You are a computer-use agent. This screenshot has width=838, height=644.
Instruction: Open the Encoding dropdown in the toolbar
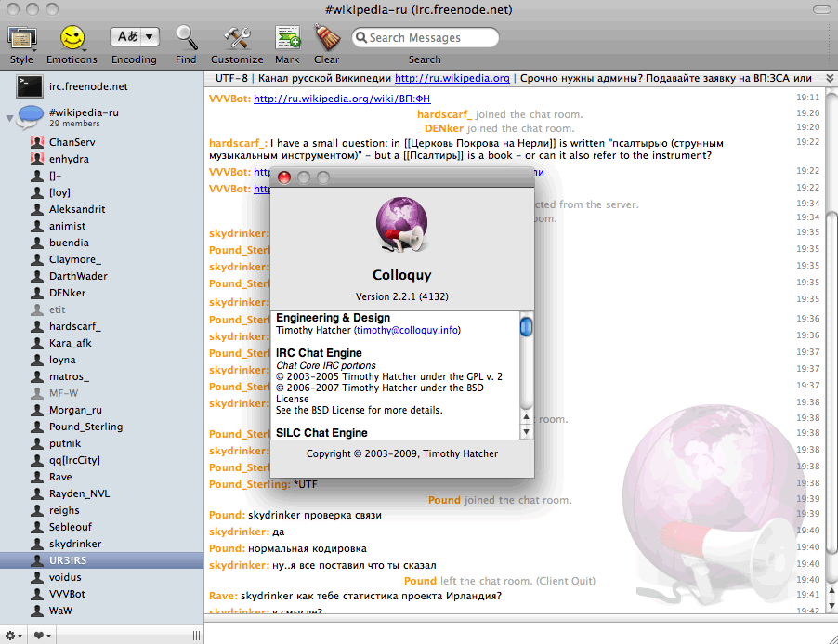click(x=135, y=37)
